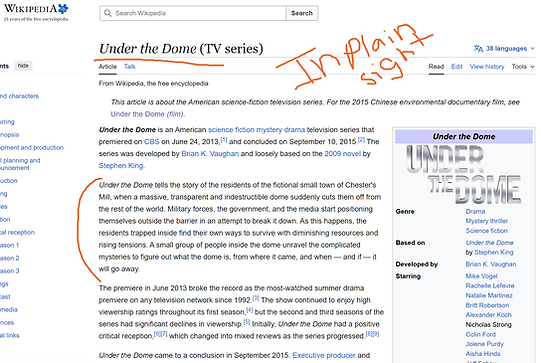The height and width of the screenshot is (363, 541).
Task: Jump to 'ason 1' in contents sidebar
Action: (x=10, y=245)
